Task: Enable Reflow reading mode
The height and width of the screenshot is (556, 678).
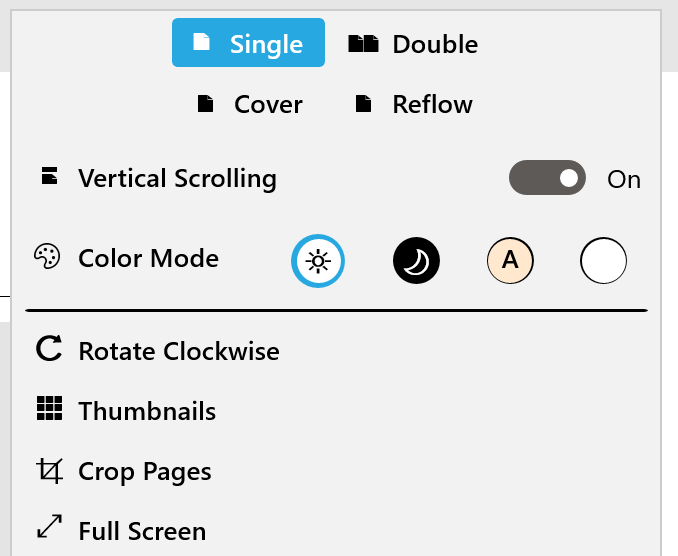Action: pos(413,104)
